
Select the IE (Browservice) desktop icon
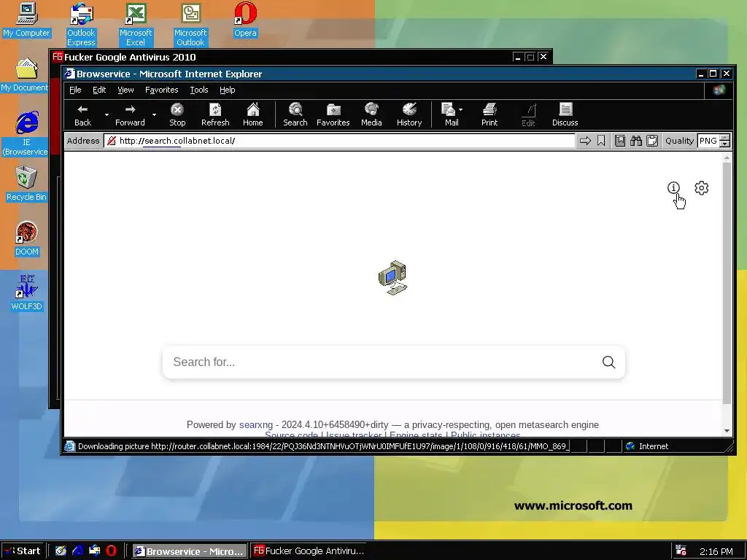click(26, 133)
